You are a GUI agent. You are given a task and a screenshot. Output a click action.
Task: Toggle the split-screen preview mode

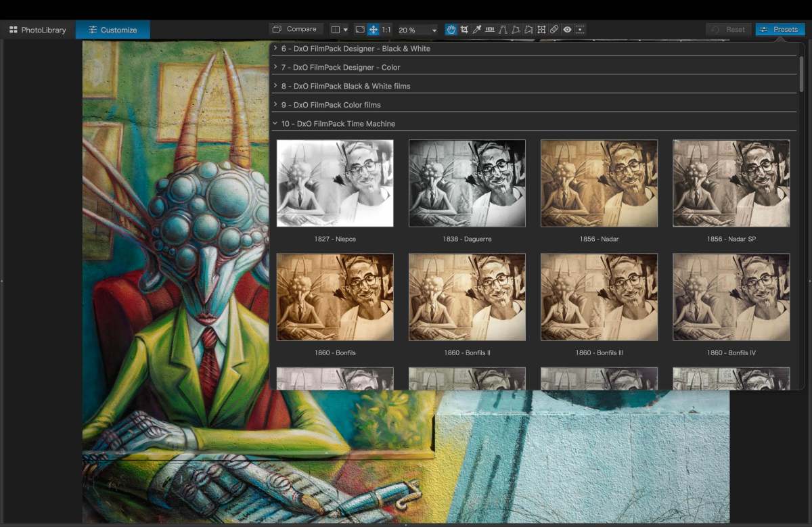(x=336, y=29)
